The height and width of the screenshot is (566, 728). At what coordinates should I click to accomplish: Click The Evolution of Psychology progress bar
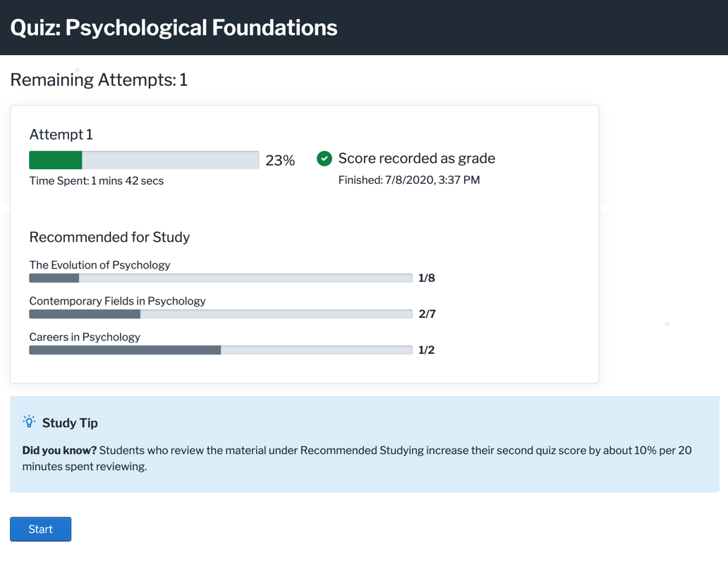click(x=220, y=278)
